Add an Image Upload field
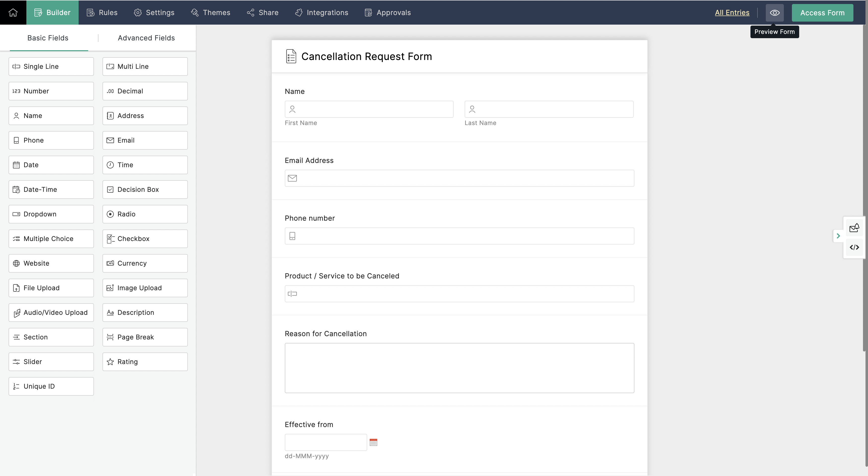Image resolution: width=868 pixels, height=476 pixels. (145, 288)
